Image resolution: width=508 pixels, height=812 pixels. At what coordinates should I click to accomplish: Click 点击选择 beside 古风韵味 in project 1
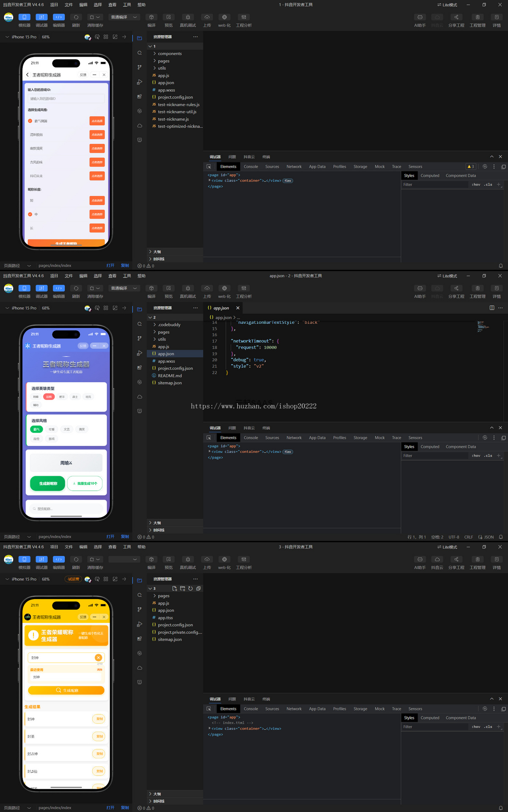[x=97, y=162]
